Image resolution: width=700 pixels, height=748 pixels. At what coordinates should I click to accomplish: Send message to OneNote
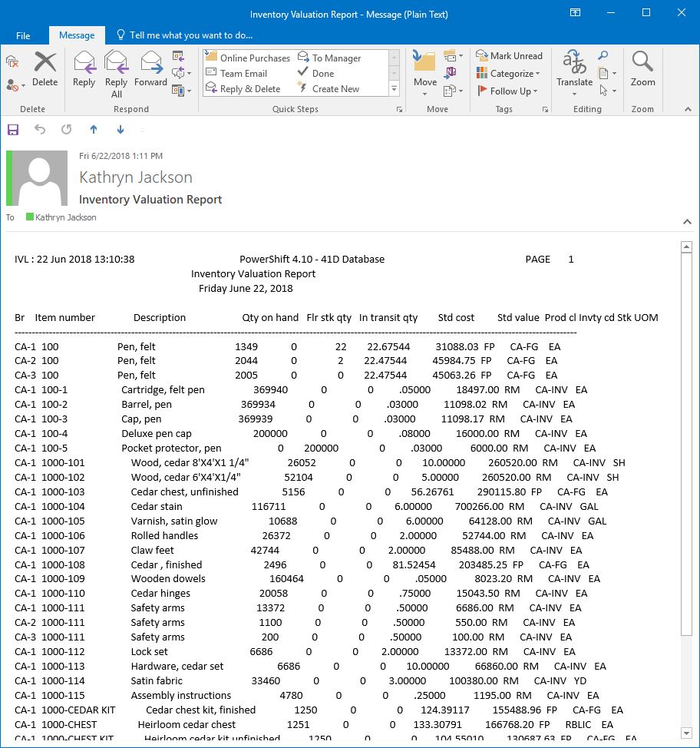450,72
